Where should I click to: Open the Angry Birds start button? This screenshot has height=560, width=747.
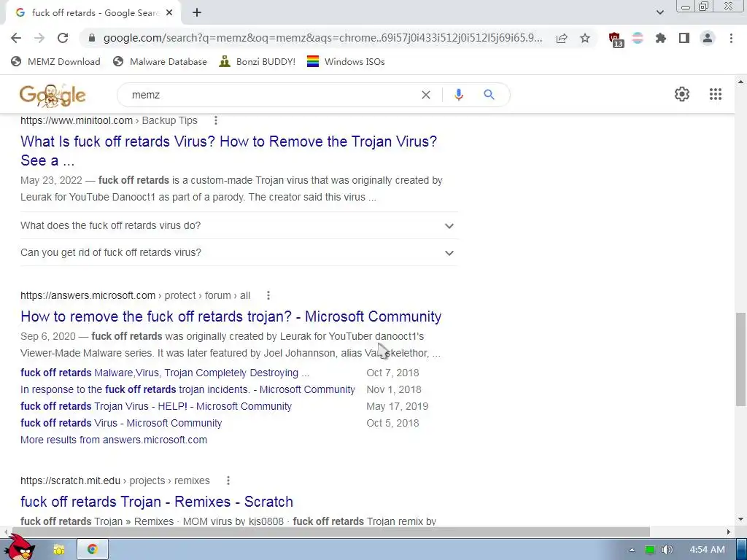(x=19, y=548)
